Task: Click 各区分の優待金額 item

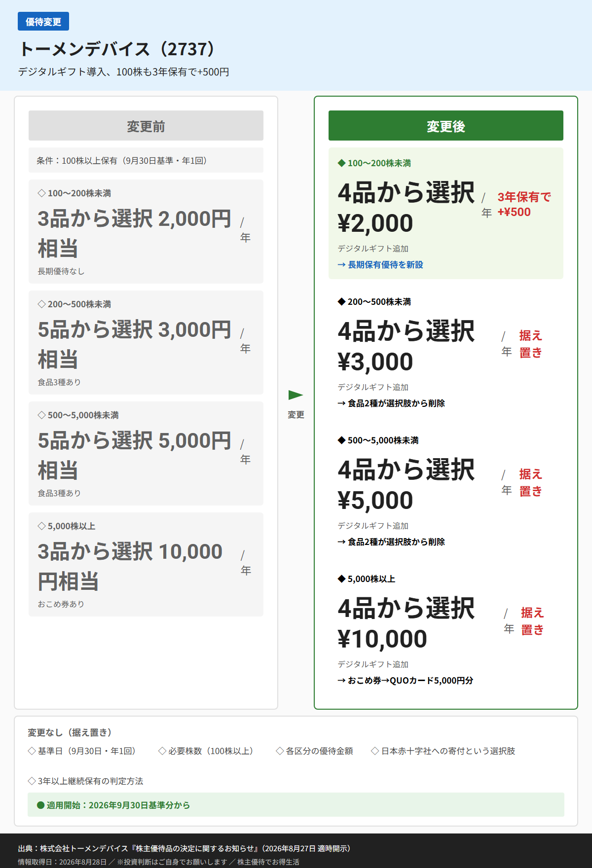Action: coord(315,751)
